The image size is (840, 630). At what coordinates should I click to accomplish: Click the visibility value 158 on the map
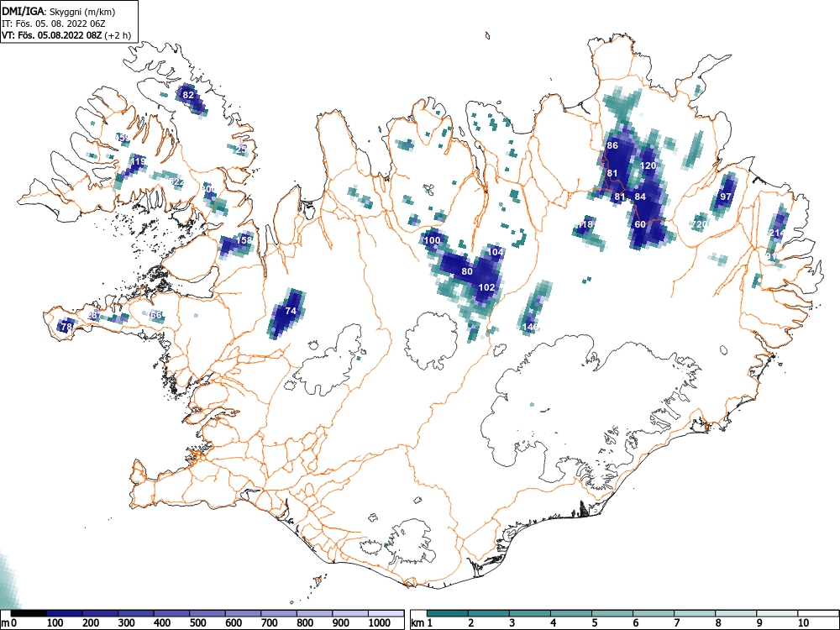click(x=244, y=240)
